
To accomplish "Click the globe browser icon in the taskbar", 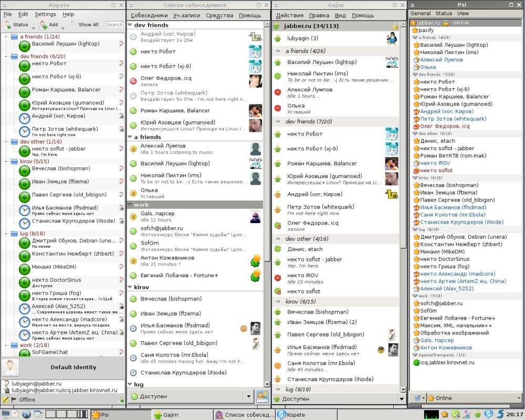I will [26, 415].
